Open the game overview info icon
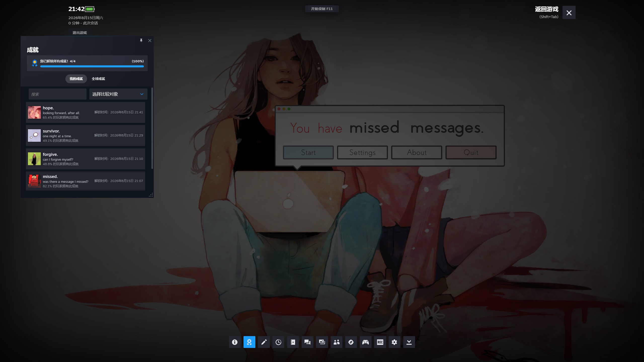 pyautogui.click(x=235, y=342)
